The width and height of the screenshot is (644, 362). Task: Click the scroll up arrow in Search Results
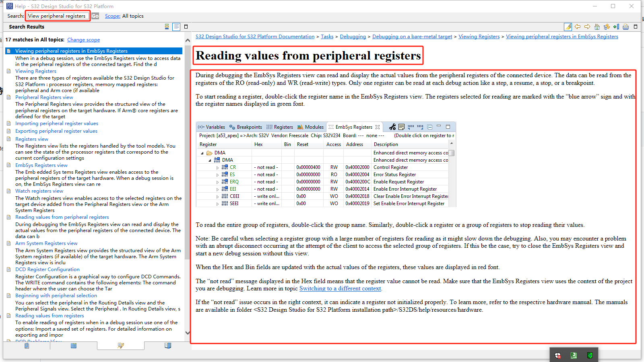tap(188, 41)
